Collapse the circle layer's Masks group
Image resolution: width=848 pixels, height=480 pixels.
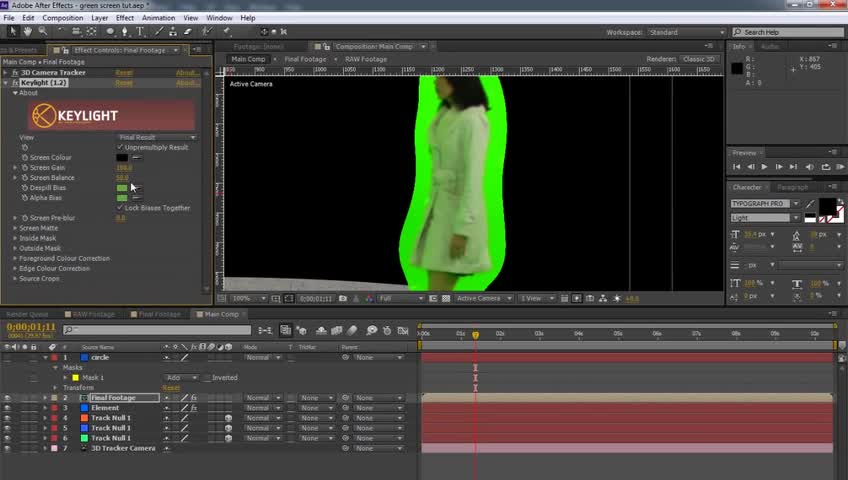[x=55, y=368]
